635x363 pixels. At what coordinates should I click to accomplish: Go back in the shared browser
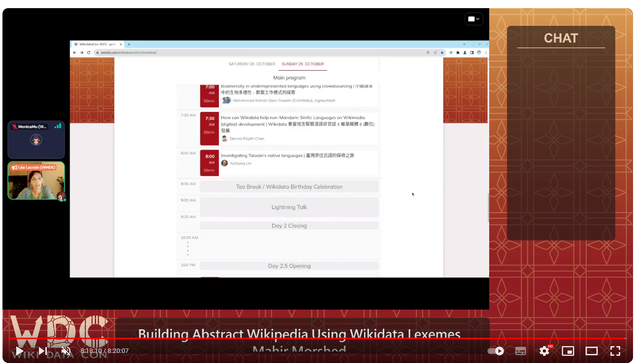tap(75, 53)
